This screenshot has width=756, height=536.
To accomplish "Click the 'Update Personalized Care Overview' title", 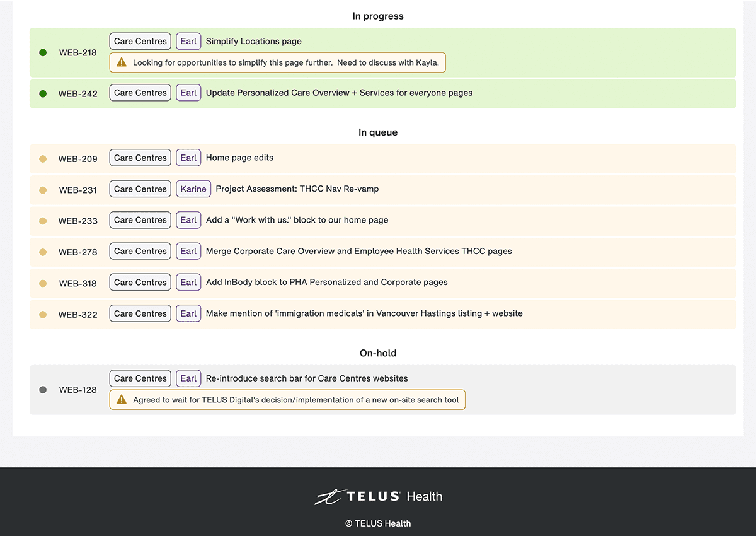I will click(x=339, y=93).
